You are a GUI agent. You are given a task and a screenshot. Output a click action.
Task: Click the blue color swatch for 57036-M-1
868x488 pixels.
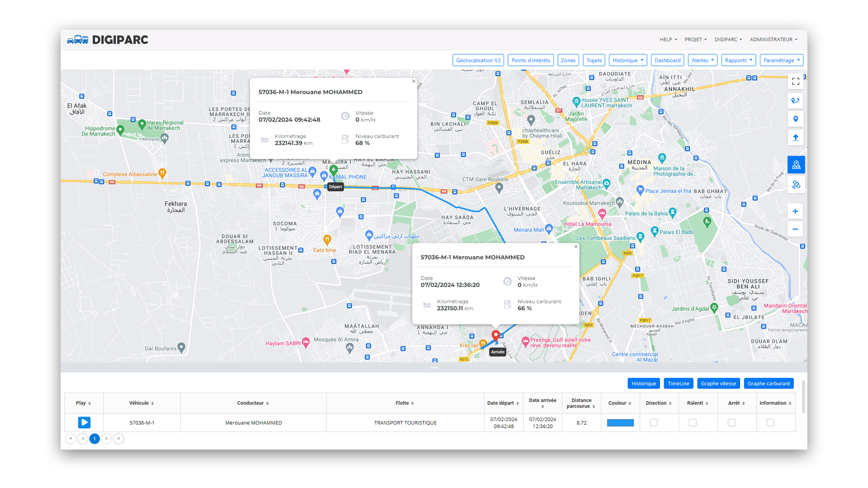620,422
